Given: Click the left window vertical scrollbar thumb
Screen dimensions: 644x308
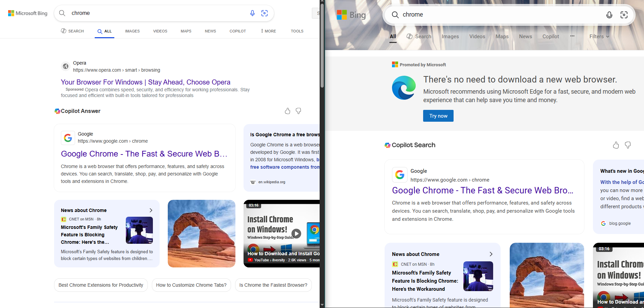Looking at the screenshot, I should 322,46.
